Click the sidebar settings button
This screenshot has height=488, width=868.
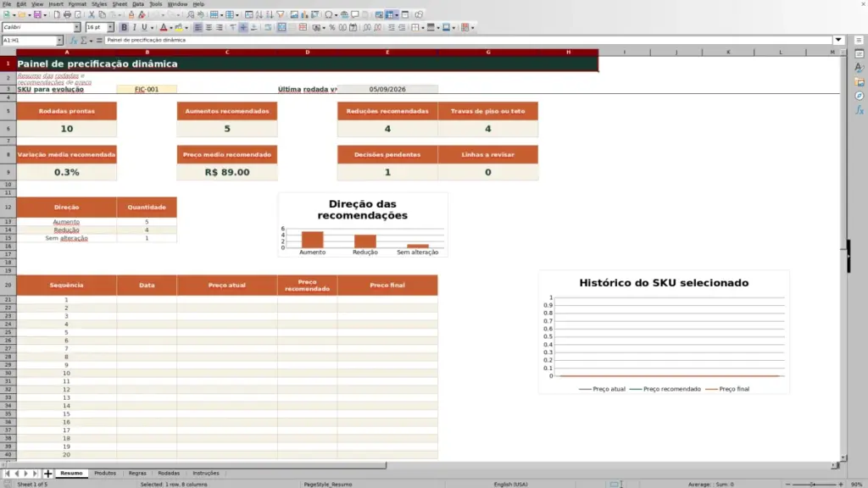tap(860, 40)
